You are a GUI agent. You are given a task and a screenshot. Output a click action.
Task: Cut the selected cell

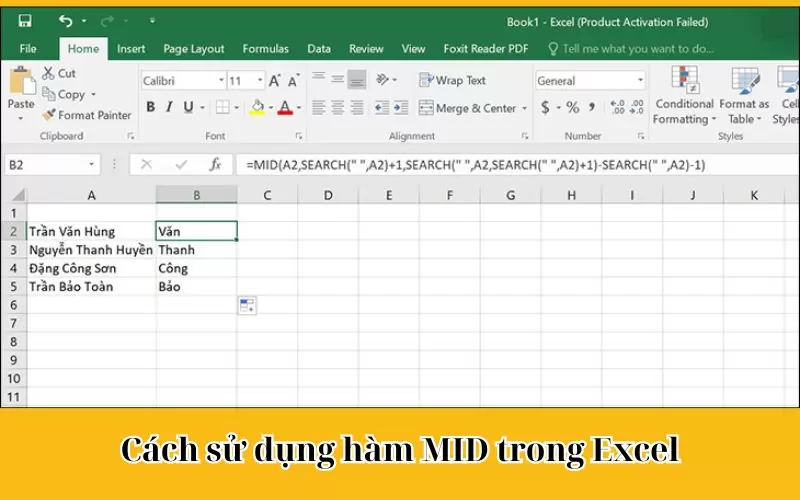[x=59, y=73]
